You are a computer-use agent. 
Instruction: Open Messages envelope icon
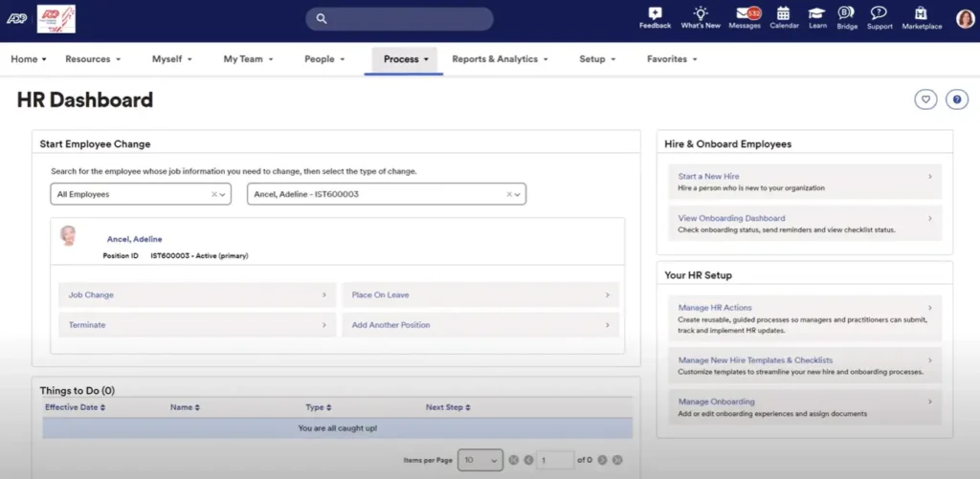744,14
